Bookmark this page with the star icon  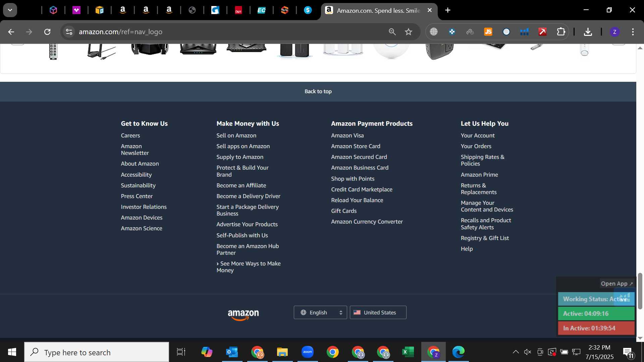[x=408, y=32]
